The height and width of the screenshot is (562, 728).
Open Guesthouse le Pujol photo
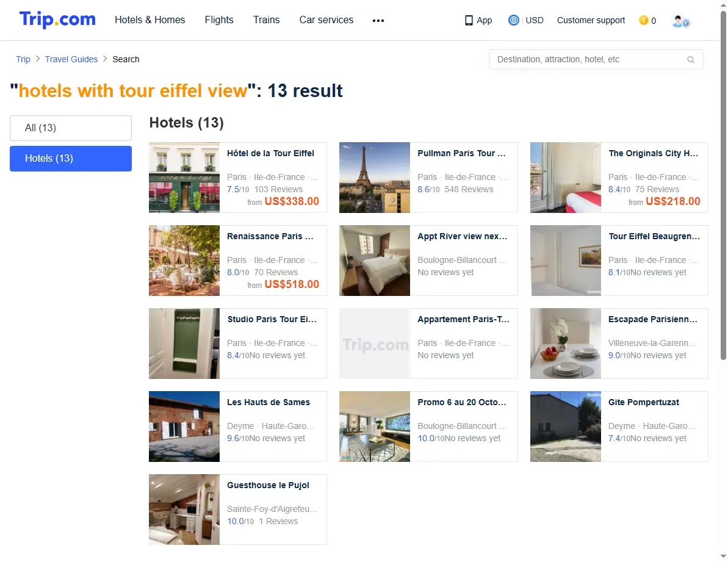pyautogui.click(x=184, y=510)
